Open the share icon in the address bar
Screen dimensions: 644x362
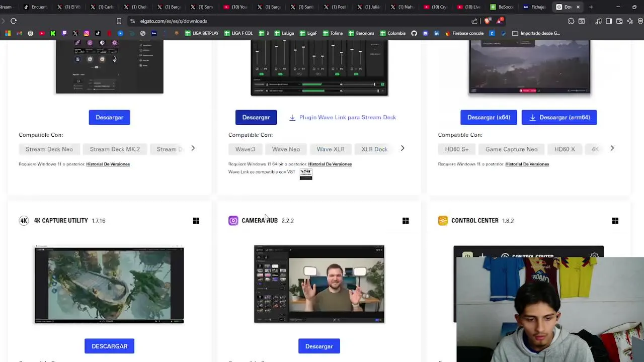point(474,21)
